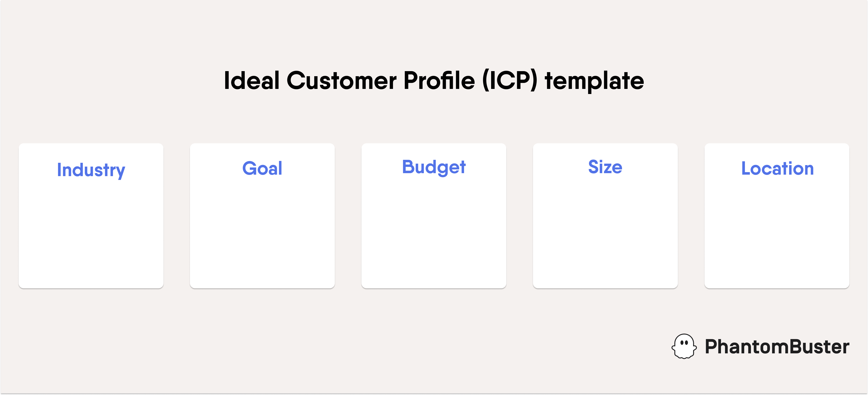Click the "Buster" part of the brand name
This screenshot has height=395, width=868.
tap(815, 347)
